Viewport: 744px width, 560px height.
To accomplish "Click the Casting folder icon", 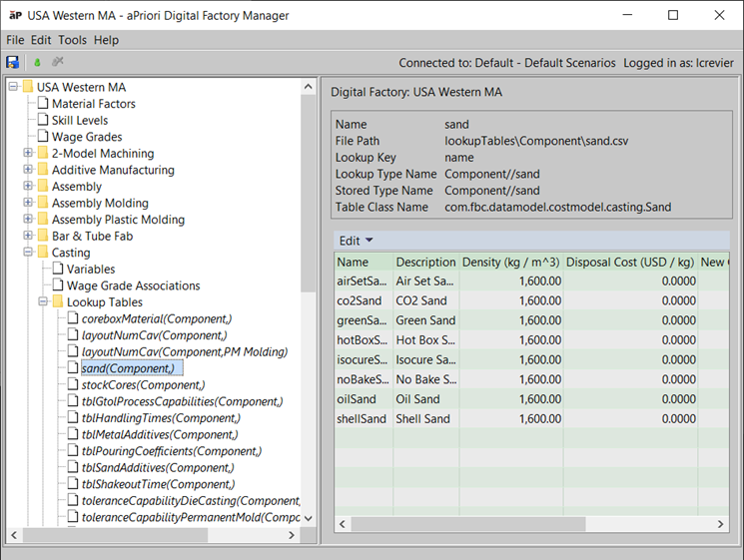I will (x=43, y=253).
